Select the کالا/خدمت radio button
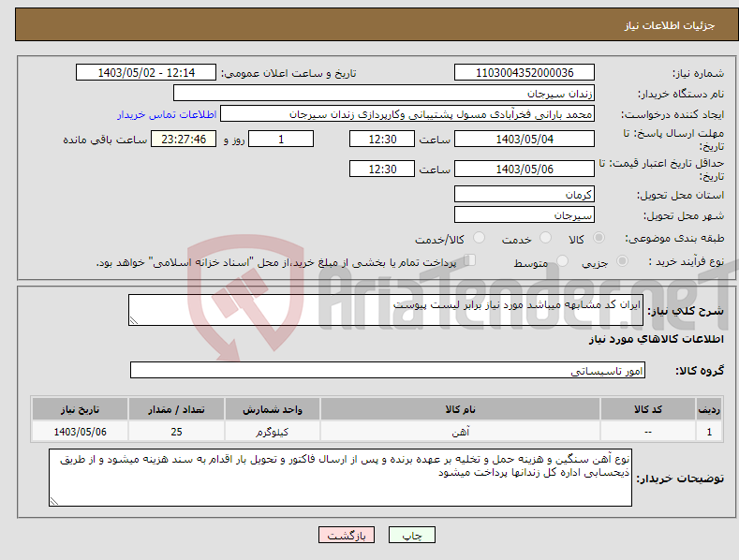 coord(479,238)
